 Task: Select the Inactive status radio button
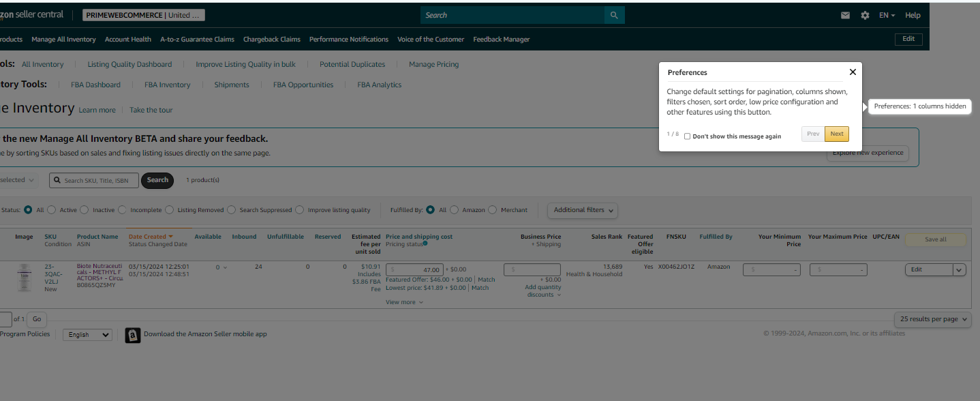coord(85,210)
